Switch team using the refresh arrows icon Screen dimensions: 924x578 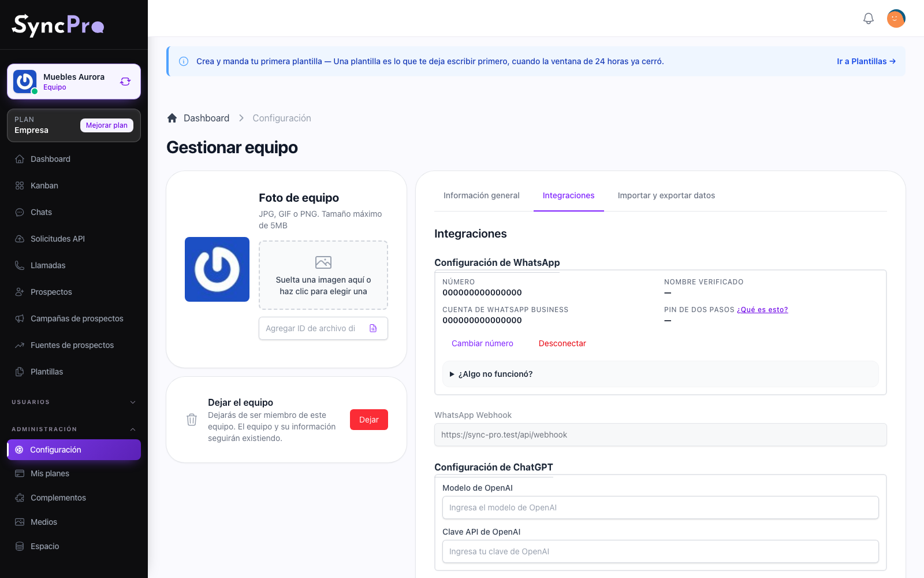[125, 81]
